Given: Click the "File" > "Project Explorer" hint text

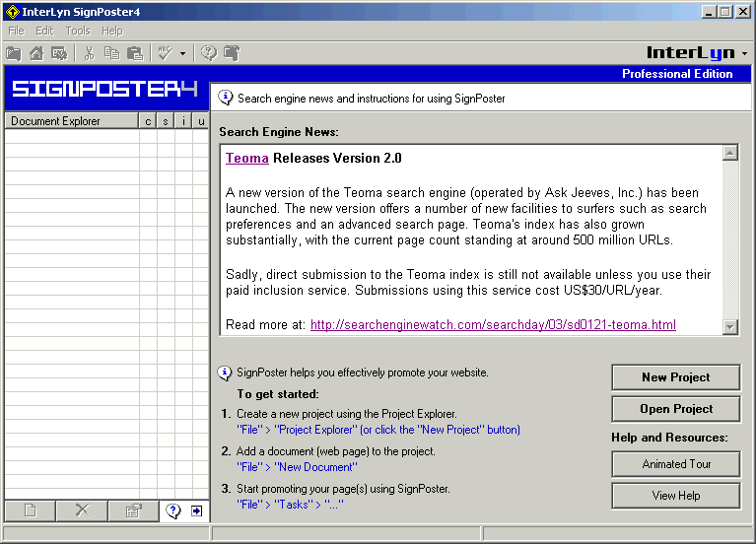Looking at the screenshot, I should [378, 430].
